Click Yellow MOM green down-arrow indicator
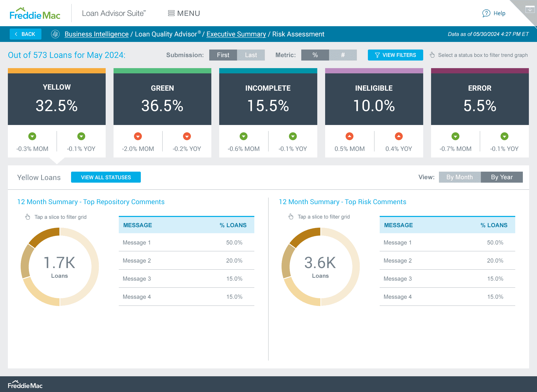The height and width of the screenshot is (392, 537). point(32,136)
